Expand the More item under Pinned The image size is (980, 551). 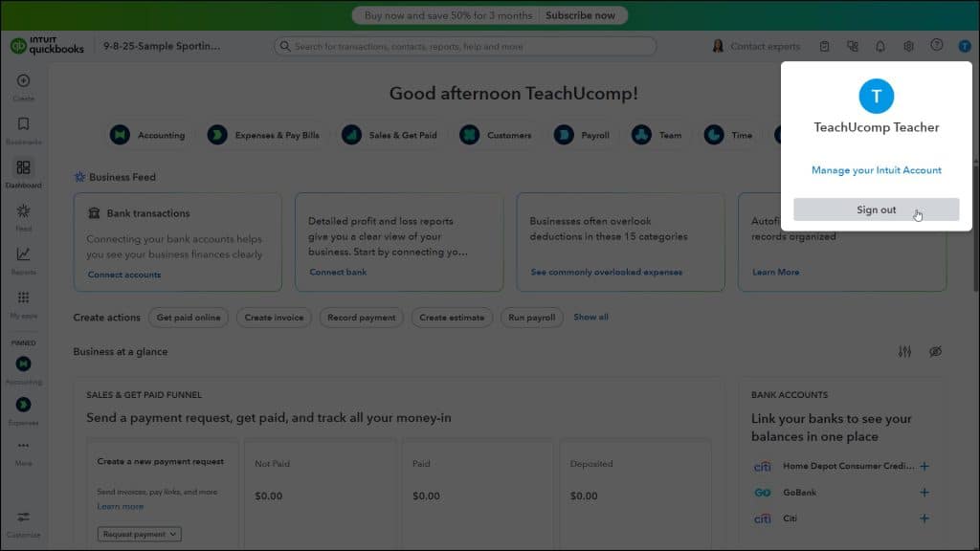click(x=21, y=448)
